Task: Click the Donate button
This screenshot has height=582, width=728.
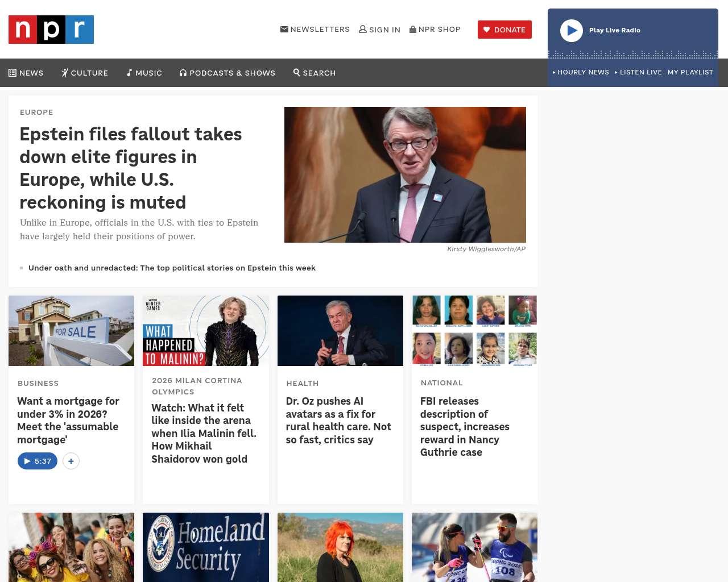Action: coord(504,30)
